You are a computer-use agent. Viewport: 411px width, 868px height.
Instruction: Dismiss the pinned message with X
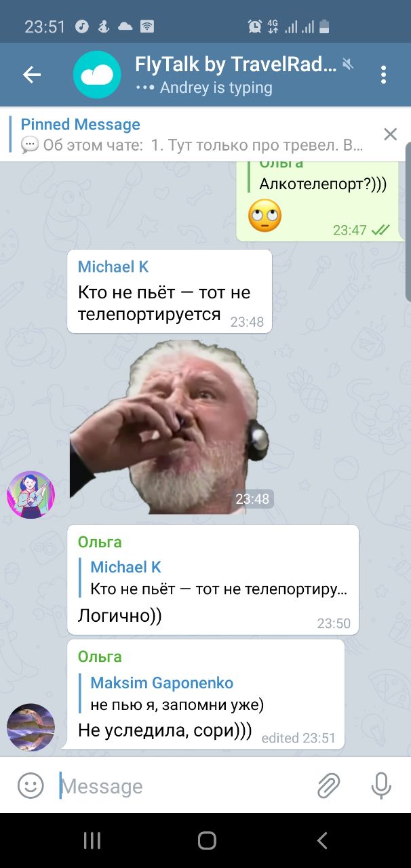[x=390, y=134]
